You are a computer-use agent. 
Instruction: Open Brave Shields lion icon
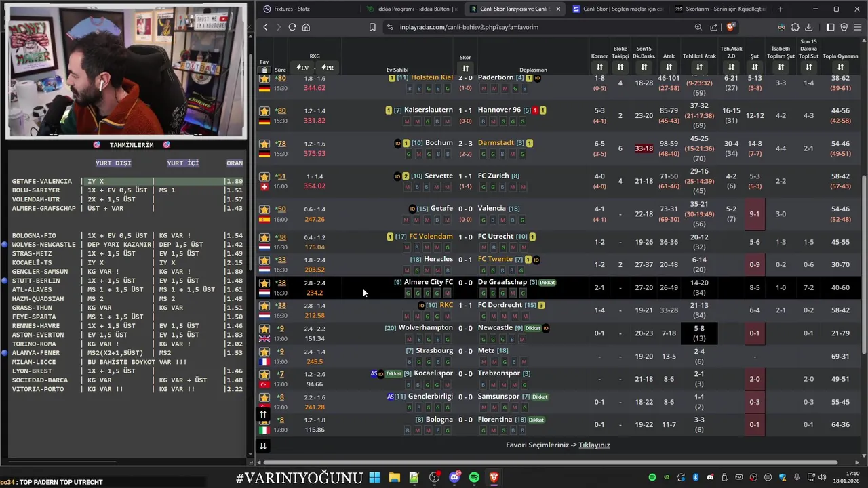[730, 27]
